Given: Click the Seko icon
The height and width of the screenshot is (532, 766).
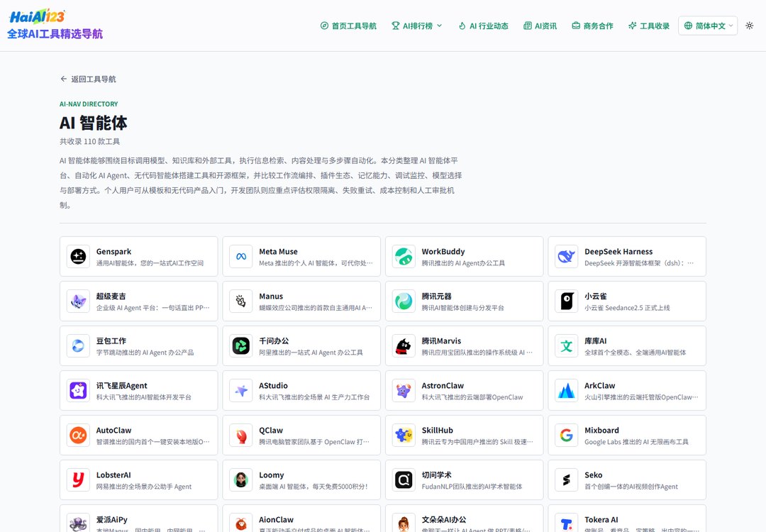Looking at the screenshot, I should (x=566, y=480).
